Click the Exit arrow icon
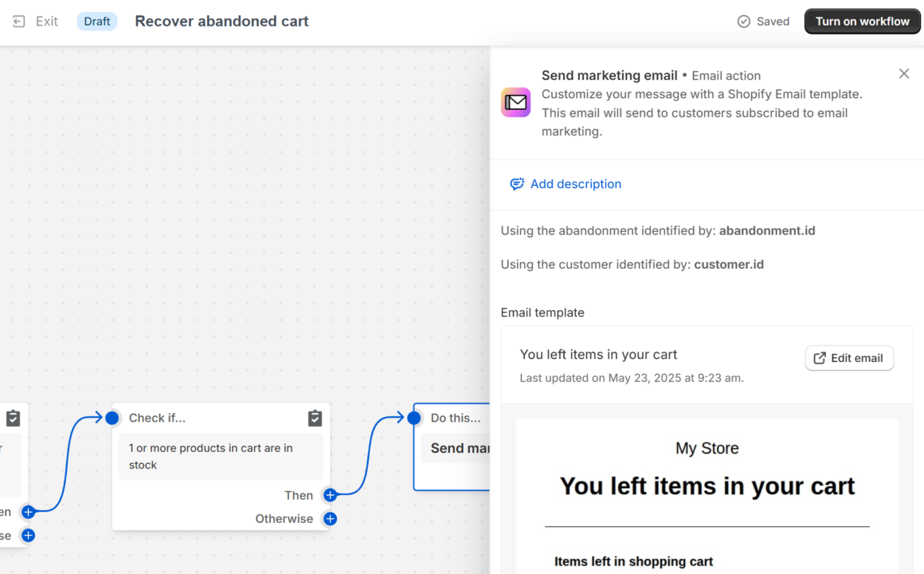 (x=19, y=22)
